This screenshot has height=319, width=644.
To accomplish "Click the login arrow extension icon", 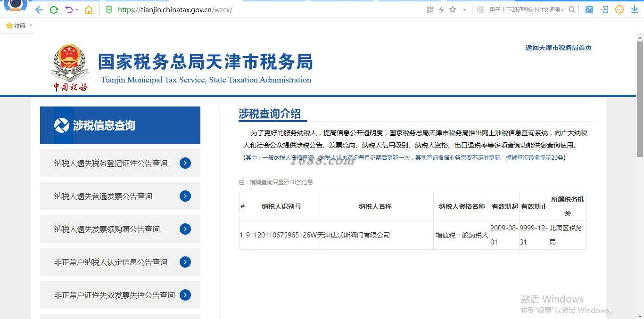I will 604,9.
